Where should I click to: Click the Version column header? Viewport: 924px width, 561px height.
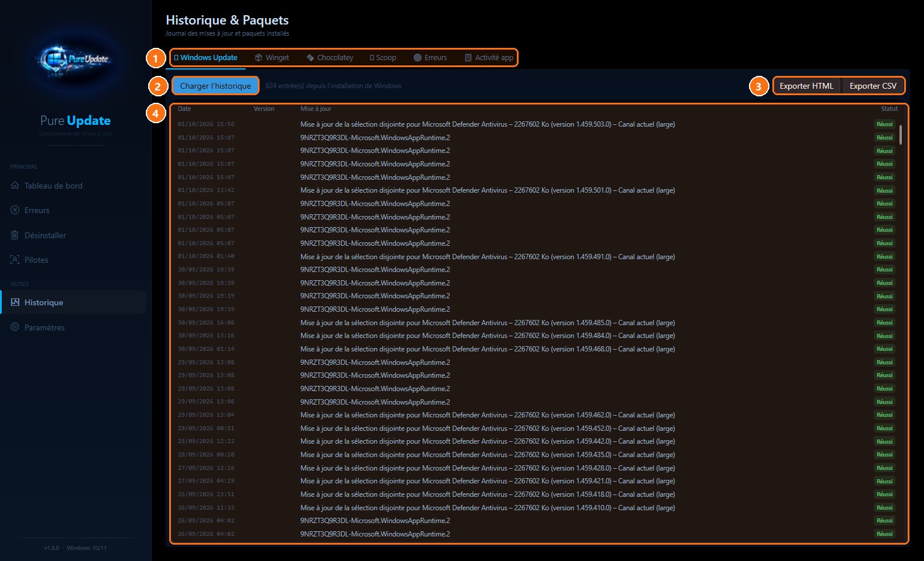click(264, 109)
